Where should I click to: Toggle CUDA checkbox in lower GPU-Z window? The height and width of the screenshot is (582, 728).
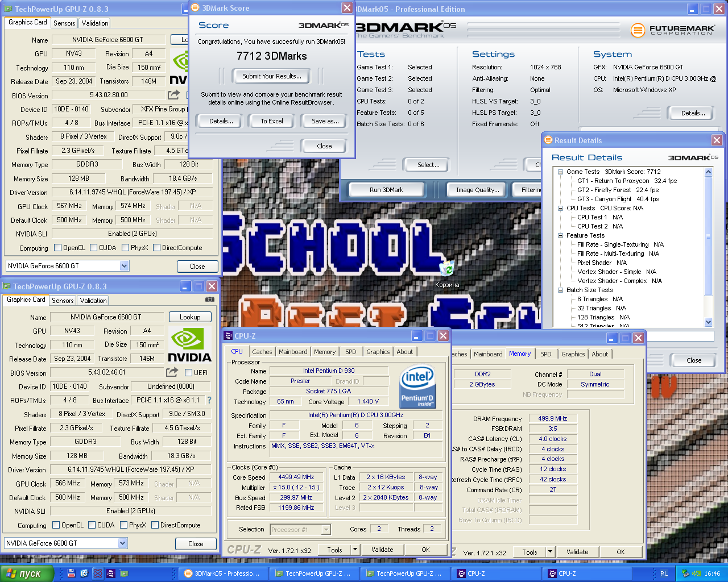[x=92, y=525]
